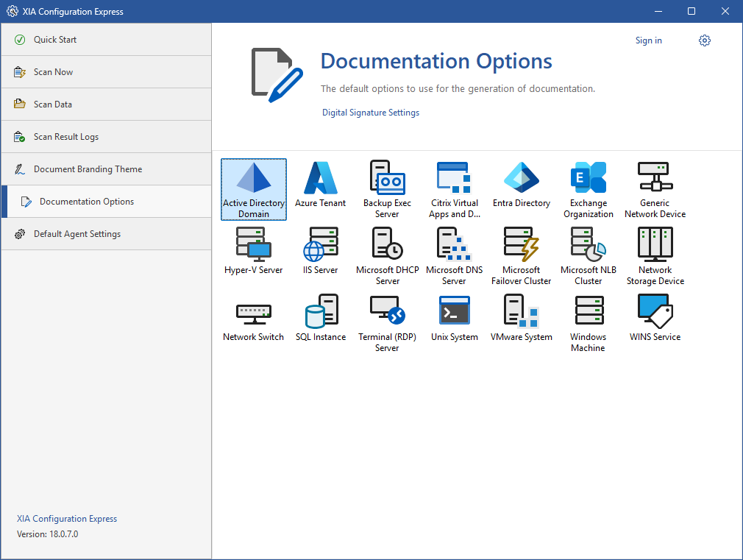Viewport: 743px width, 560px height.
Task: Click the Sign in link
Action: 648,40
